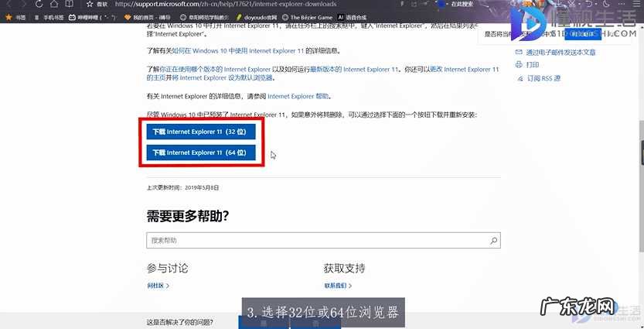Toggle night mode moon icon
644x329 pixels.
[606, 4]
